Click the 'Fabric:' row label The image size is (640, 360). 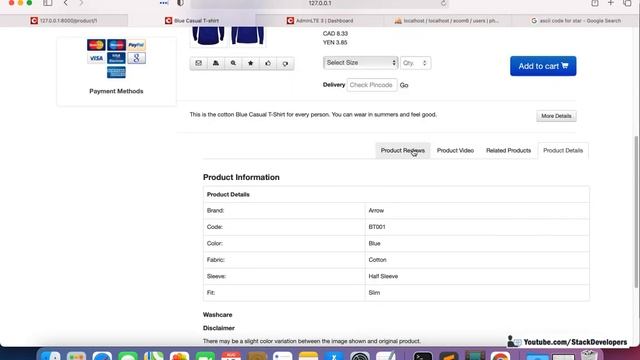pyautogui.click(x=216, y=260)
